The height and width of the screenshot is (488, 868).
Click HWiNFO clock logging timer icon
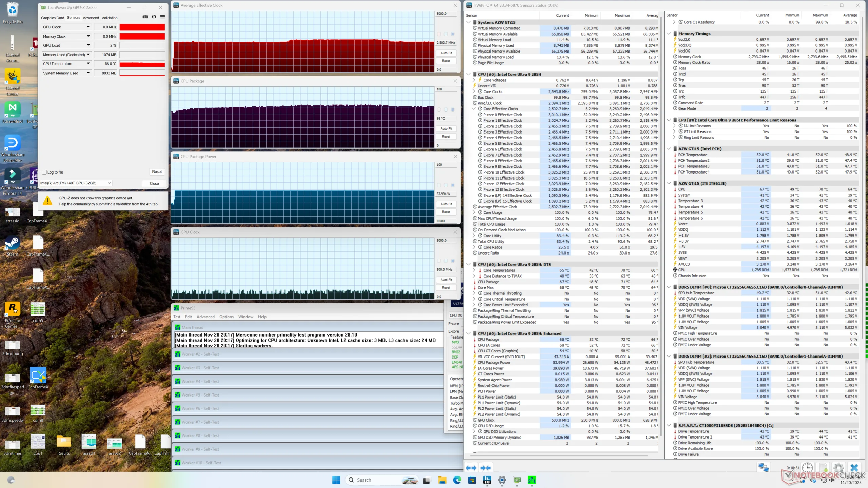[807, 468]
